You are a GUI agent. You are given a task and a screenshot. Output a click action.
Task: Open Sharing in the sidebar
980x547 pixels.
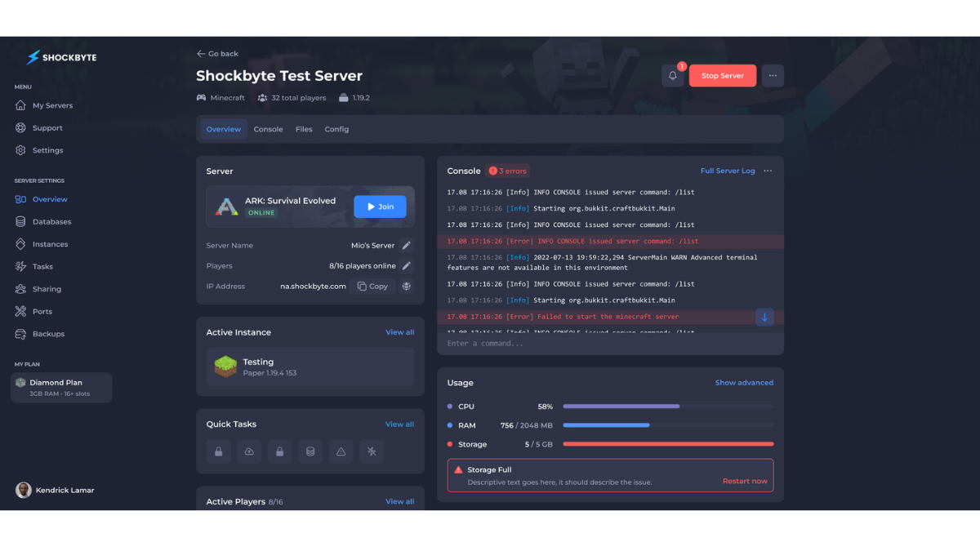pyautogui.click(x=38, y=289)
